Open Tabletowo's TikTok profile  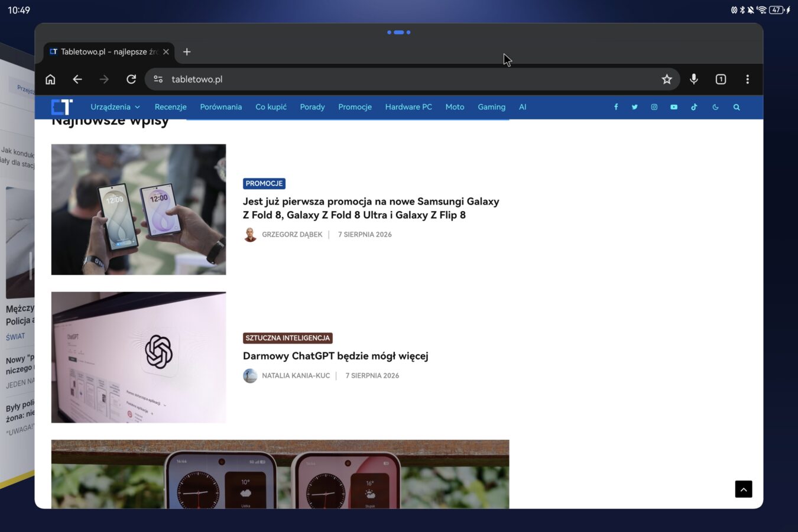pos(694,107)
